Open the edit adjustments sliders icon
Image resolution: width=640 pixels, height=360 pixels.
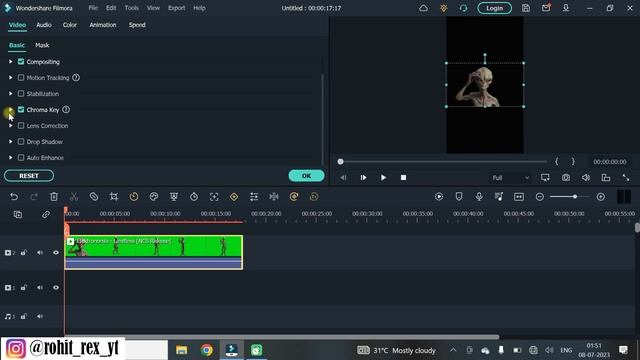[x=254, y=197]
